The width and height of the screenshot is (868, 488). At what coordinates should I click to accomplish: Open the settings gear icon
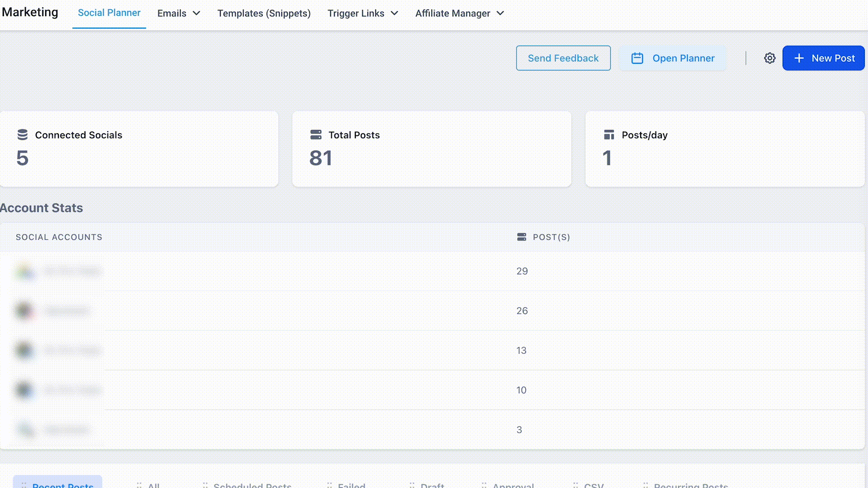point(769,58)
